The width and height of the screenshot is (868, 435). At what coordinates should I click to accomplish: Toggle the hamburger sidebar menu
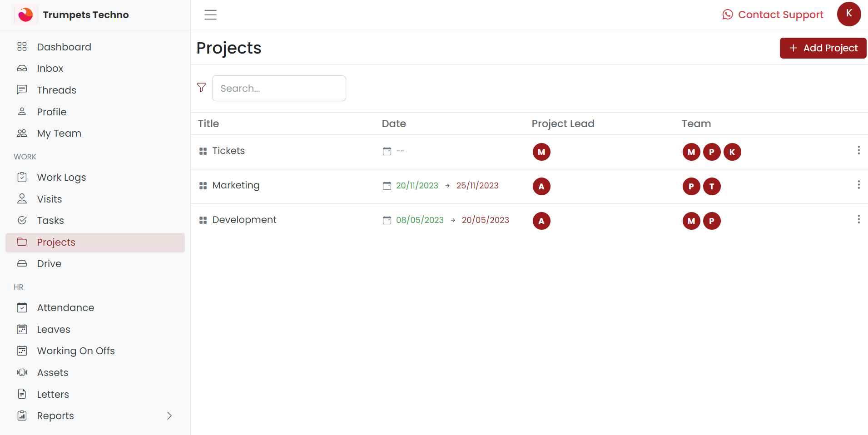(210, 15)
